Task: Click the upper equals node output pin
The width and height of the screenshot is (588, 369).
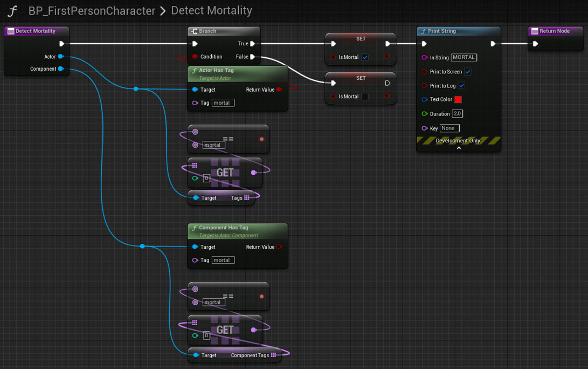Action: pyautogui.click(x=262, y=139)
